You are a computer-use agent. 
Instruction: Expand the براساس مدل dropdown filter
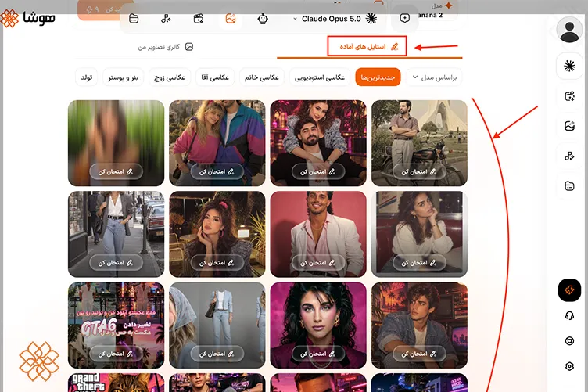click(435, 77)
